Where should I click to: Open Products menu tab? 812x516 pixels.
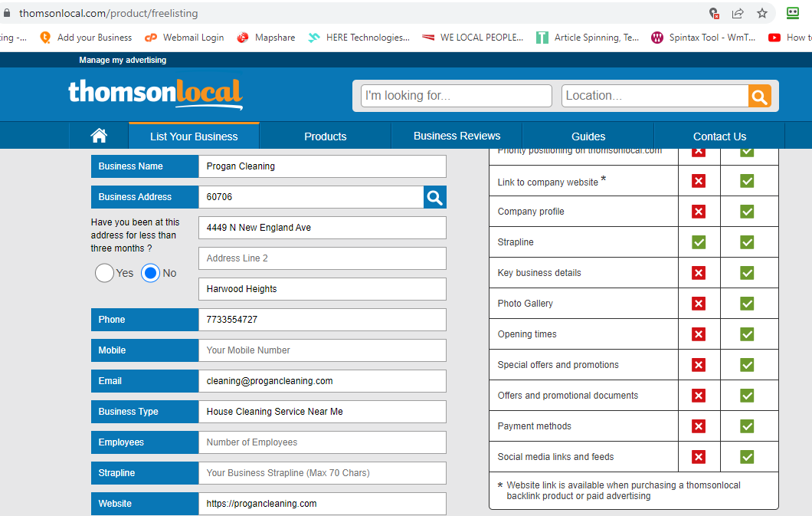tap(326, 136)
